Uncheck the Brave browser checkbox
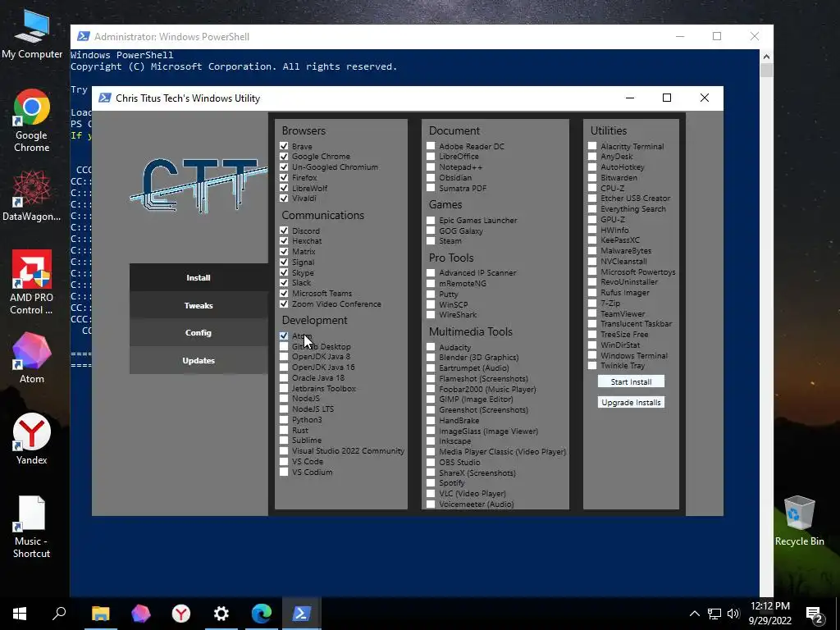The image size is (840, 630). click(x=284, y=146)
